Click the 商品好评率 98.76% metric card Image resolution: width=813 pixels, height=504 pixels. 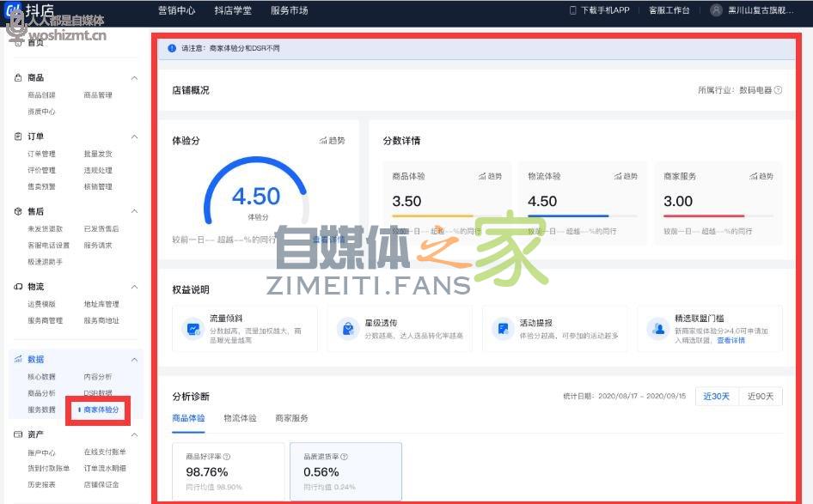click(x=228, y=471)
